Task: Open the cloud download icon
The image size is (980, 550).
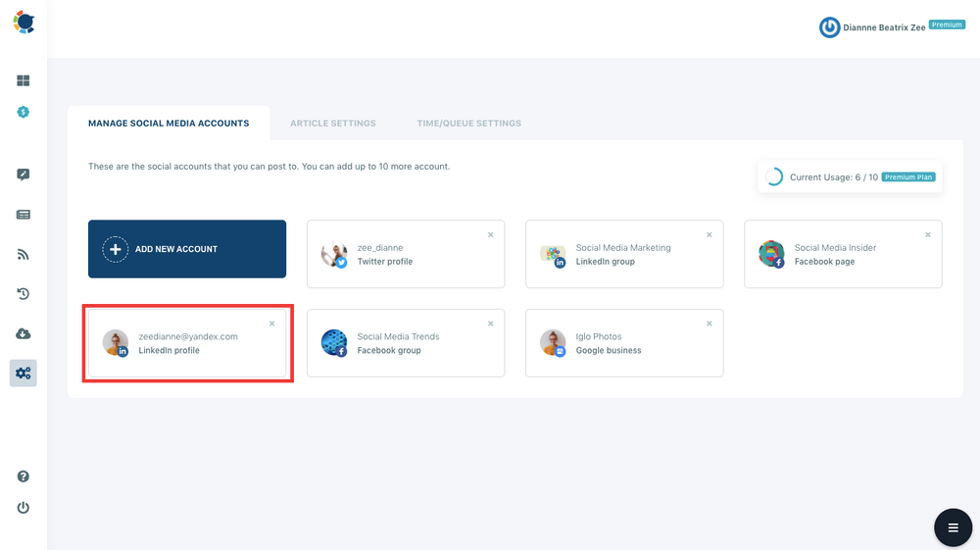Action: point(24,333)
